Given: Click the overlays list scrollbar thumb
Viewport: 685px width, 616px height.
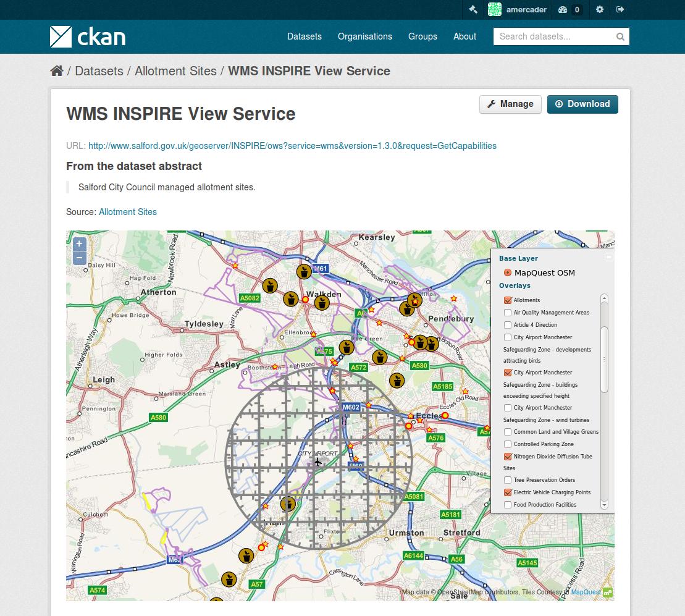Looking at the screenshot, I should point(605,359).
